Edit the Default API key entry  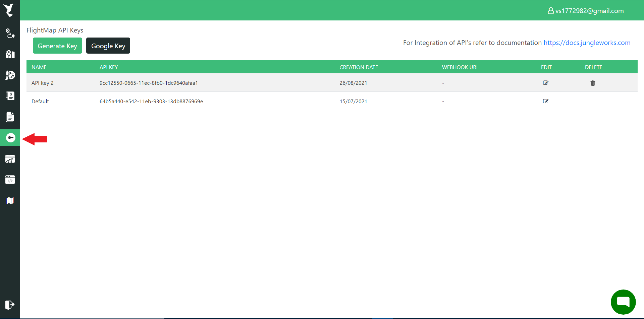545,101
